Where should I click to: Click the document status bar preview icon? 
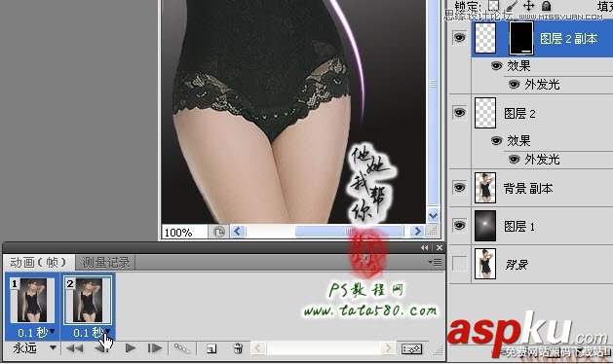(x=219, y=232)
